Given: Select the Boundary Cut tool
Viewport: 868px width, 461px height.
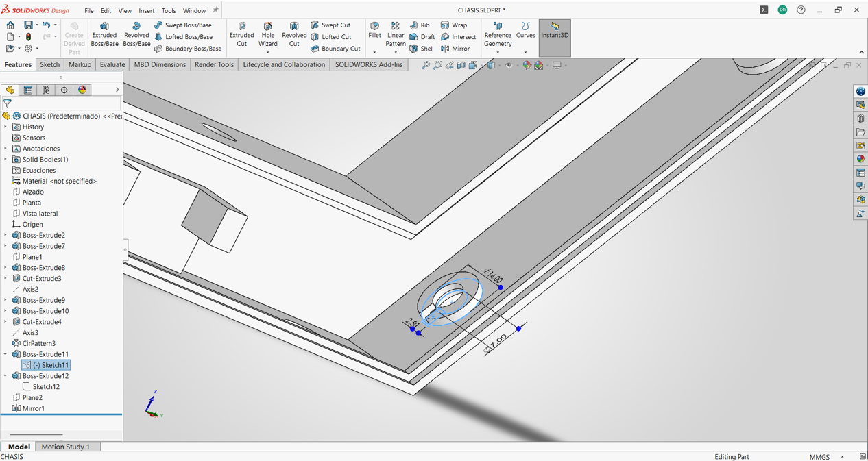Looking at the screenshot, I should pyautogui.click(x=335, y=49).
